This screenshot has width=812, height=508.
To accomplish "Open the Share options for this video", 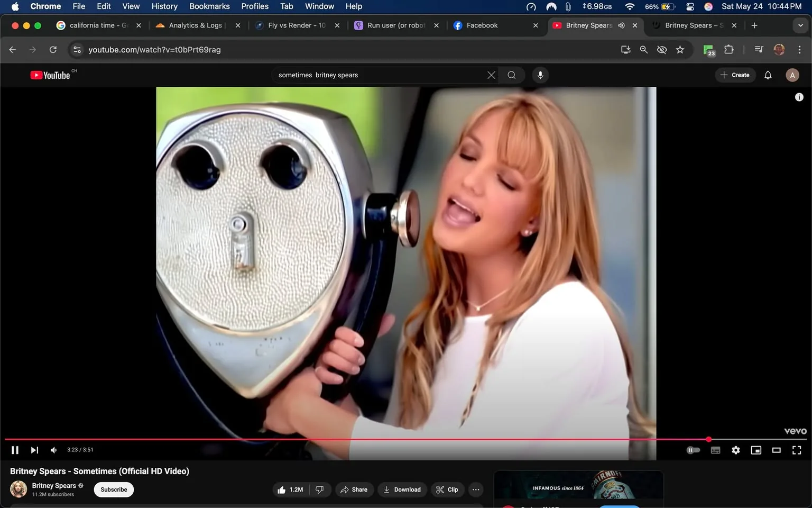I will (354, 489).
